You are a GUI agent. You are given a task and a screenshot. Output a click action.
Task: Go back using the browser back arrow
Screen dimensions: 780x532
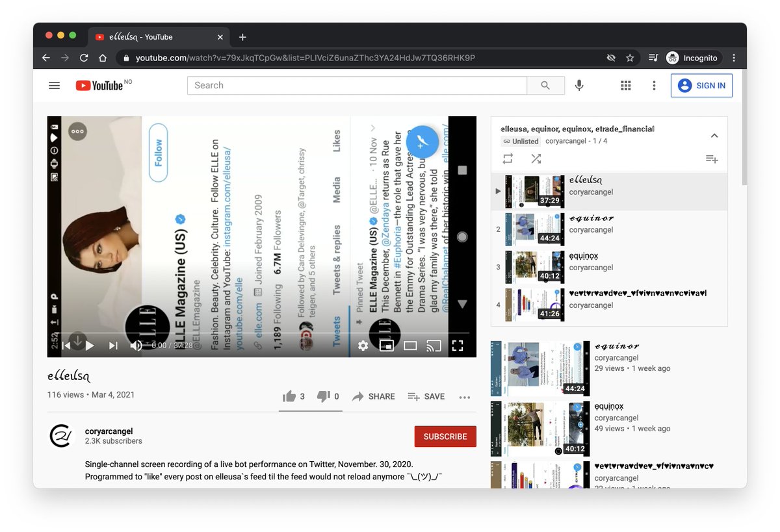[46, 58]
